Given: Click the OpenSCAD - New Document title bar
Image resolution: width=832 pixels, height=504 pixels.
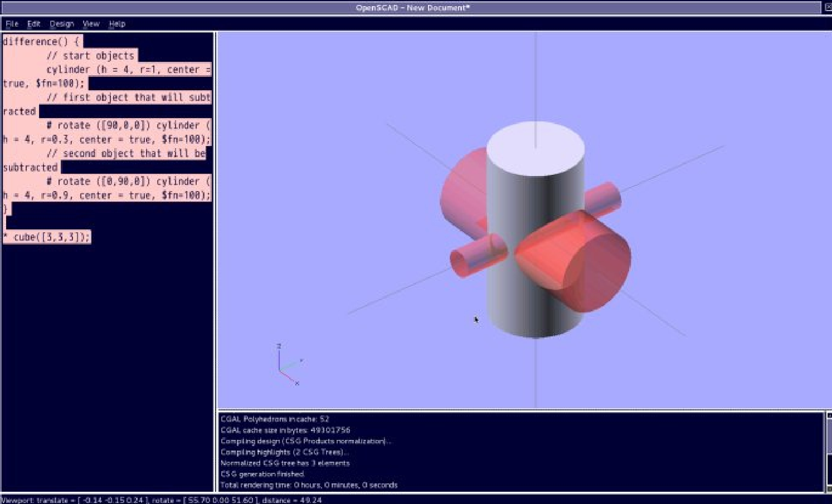Looking at the screenshot, I should [412, 8].
